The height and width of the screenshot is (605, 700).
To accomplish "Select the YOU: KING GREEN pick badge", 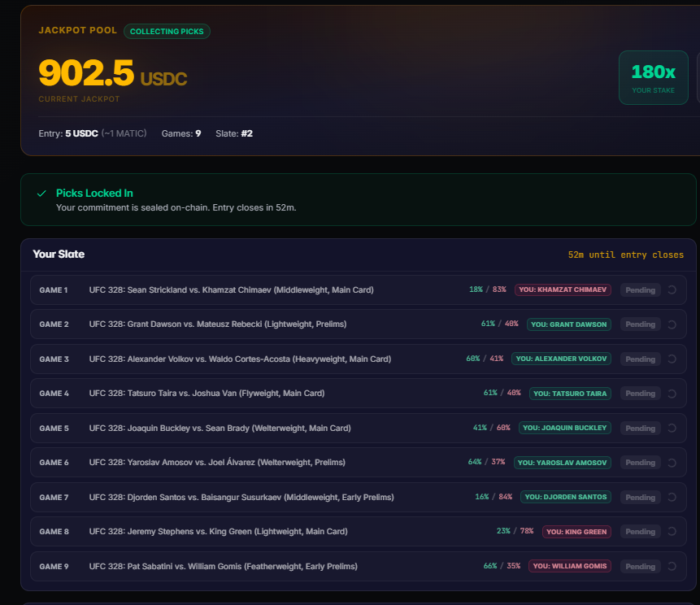I will pyautogui.click(x=576, y=531).
